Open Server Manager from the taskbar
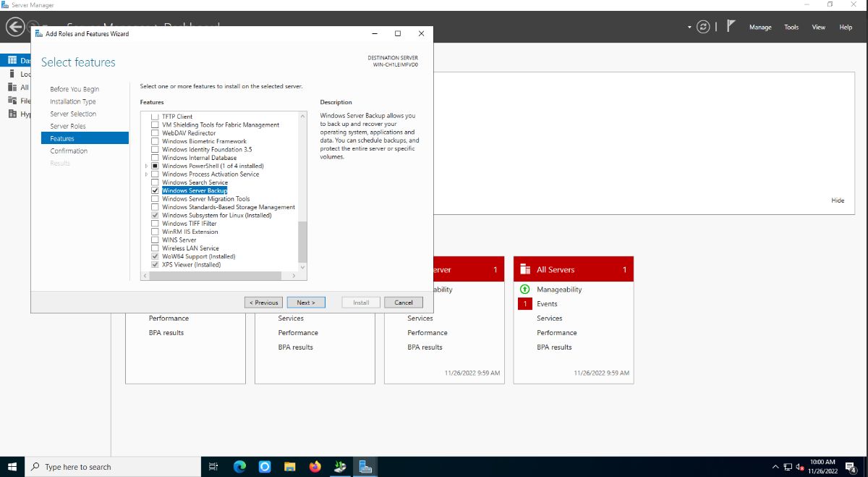Image resolution: width=868 pixels, height=477 pixels. tap(365, 467)
